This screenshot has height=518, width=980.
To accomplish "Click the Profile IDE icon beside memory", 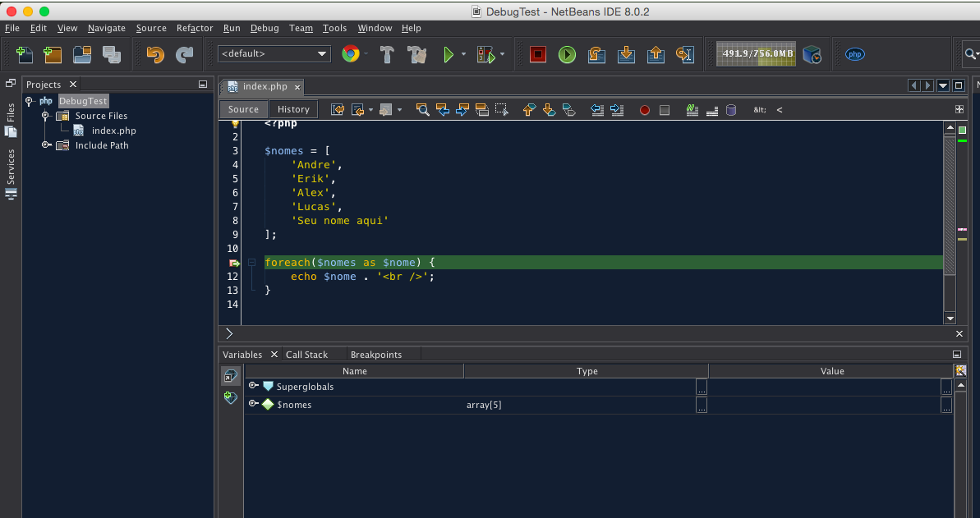I will pyautogui.click(x=812, y=54).
